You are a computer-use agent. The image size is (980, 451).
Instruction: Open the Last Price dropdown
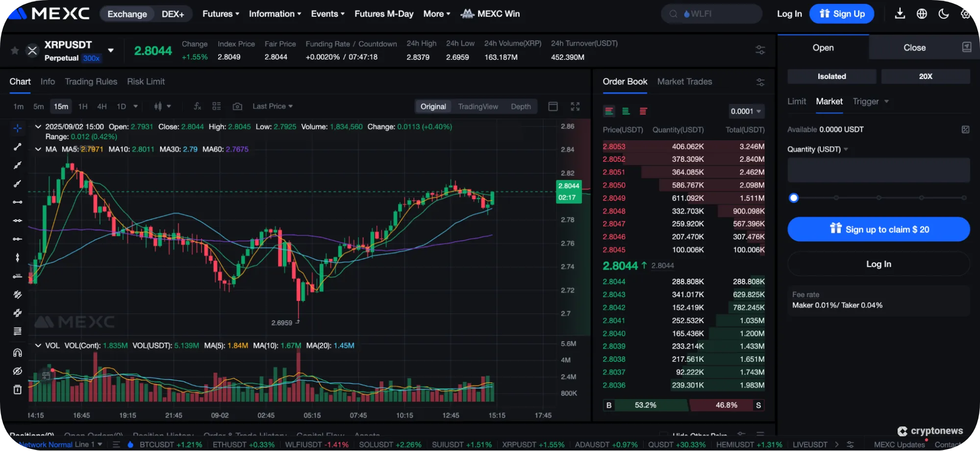click(x=272, y=106)
